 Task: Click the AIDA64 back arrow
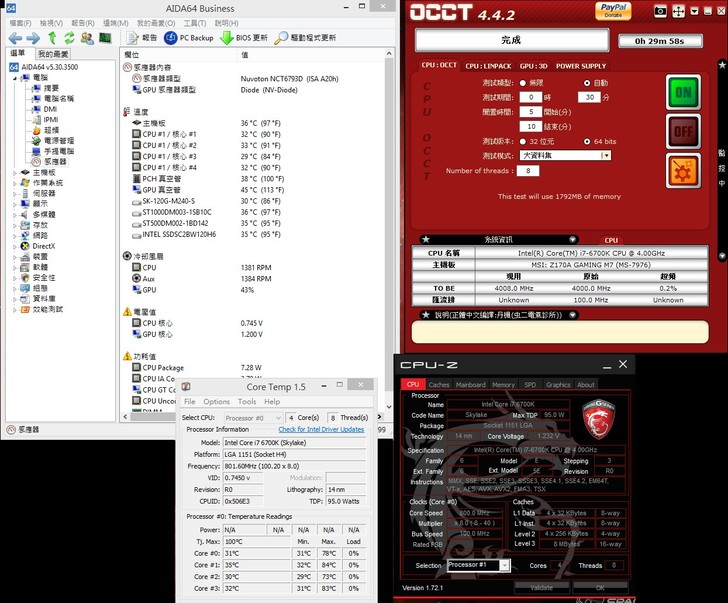[x=16, y=38]
